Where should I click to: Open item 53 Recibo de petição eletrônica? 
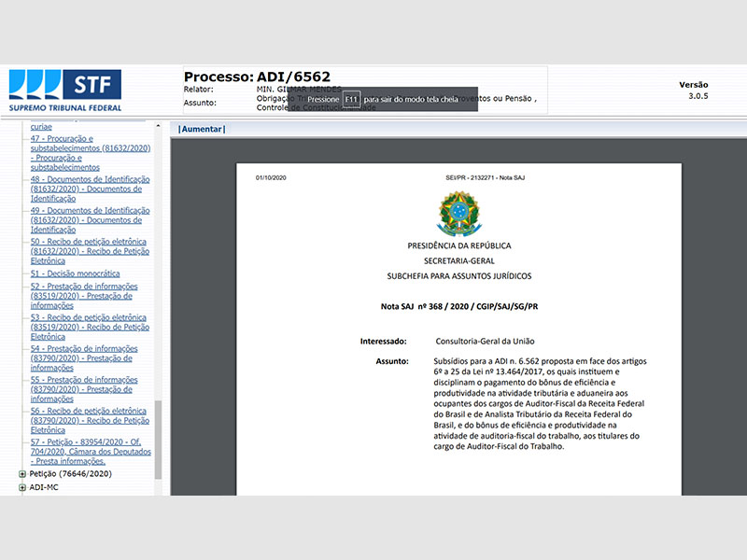pyautogui.click(x=90, y=328)
